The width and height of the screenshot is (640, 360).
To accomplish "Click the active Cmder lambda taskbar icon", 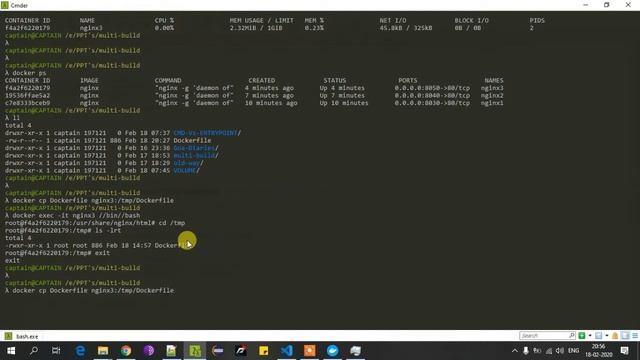I will [x=195, y=351].
